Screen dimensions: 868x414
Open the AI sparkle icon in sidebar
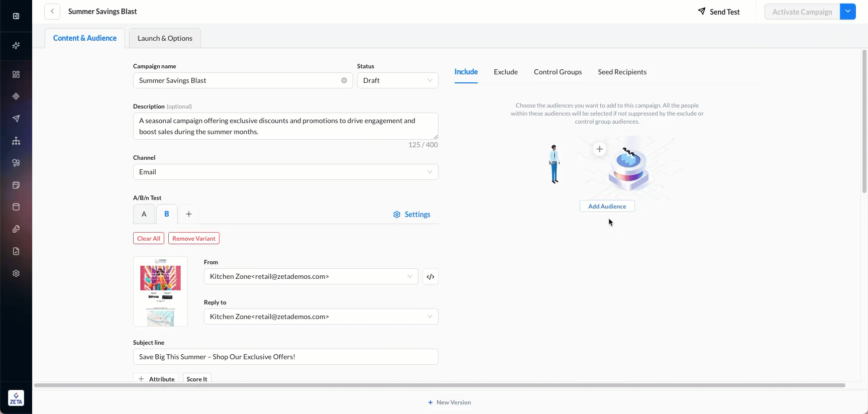tap(16, 46)
